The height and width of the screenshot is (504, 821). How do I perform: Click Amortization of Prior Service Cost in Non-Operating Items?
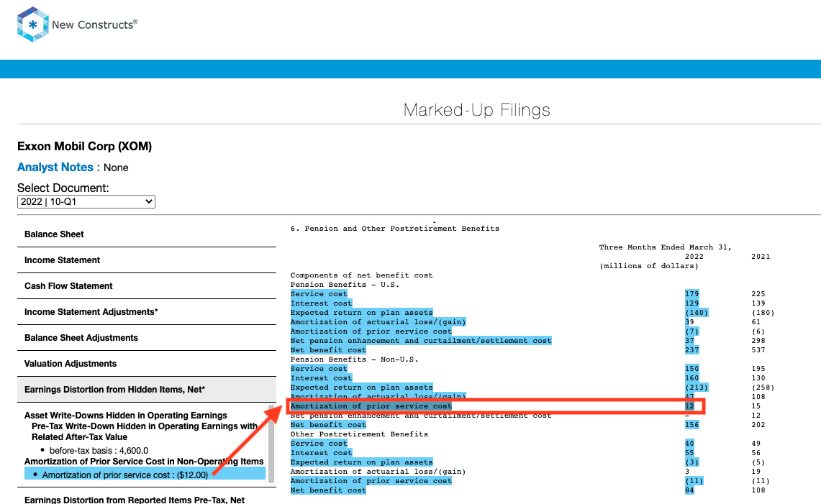coord(144,461)
